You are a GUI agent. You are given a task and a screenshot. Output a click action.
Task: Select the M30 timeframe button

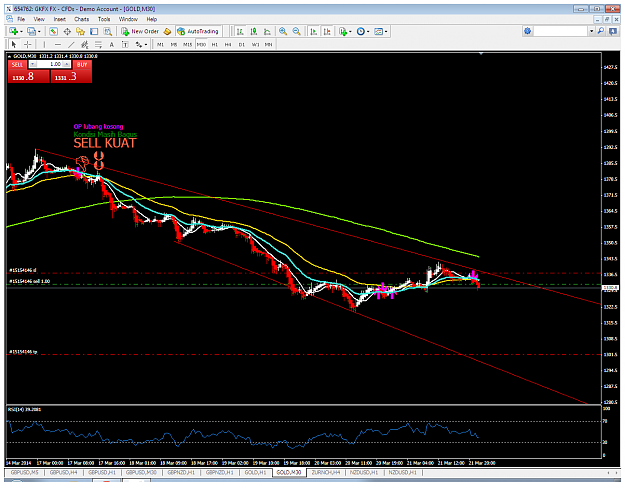201,45
